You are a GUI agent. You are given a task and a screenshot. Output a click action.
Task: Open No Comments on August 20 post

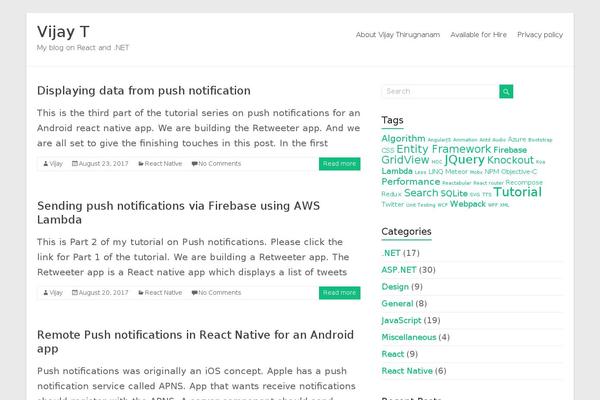click(220, 293)
